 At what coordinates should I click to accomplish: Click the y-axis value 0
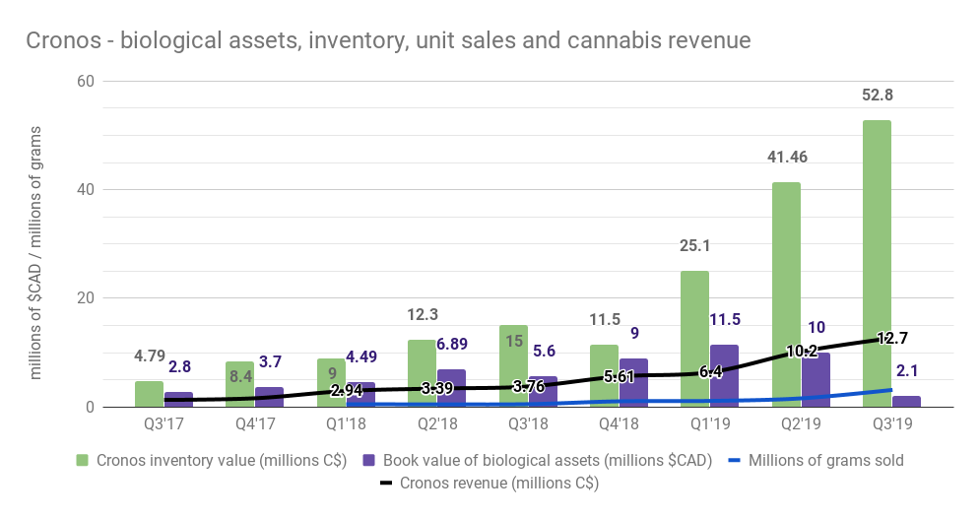click(x=90, y=407)
